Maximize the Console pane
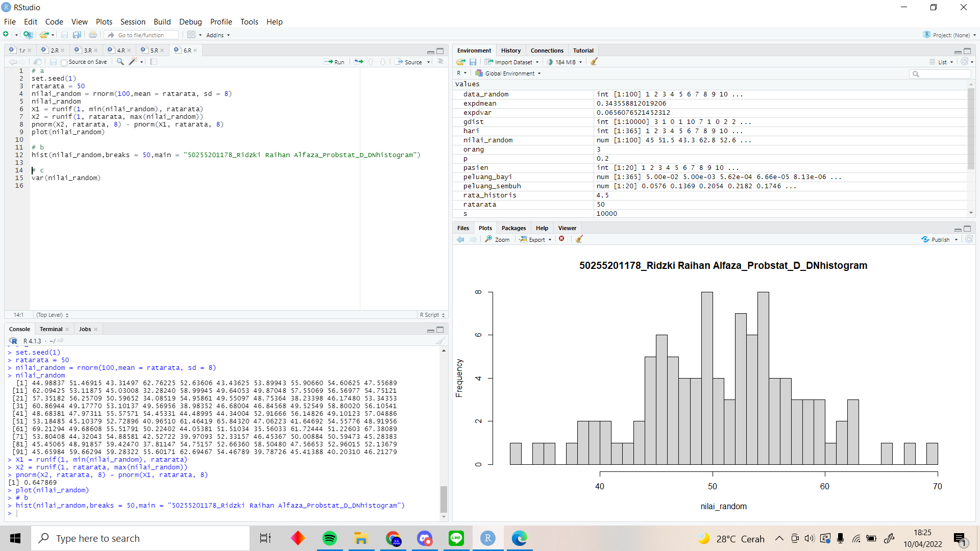 (440, 330)
